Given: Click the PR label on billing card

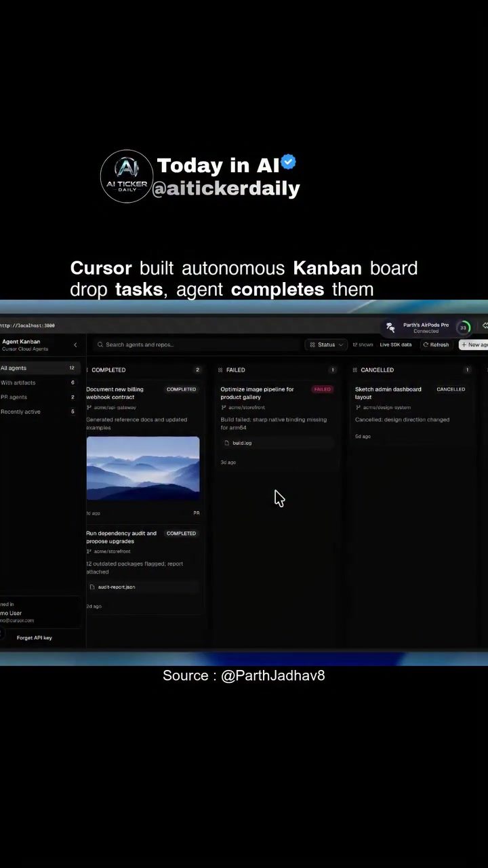Looking at the screenshot, I should (x=196, y=513).
